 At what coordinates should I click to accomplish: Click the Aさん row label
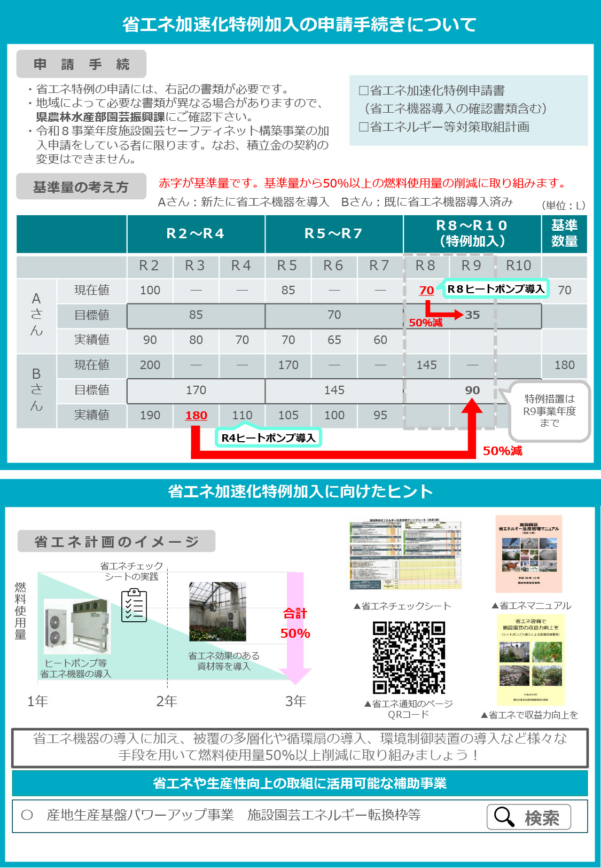(x=36, y=315)
